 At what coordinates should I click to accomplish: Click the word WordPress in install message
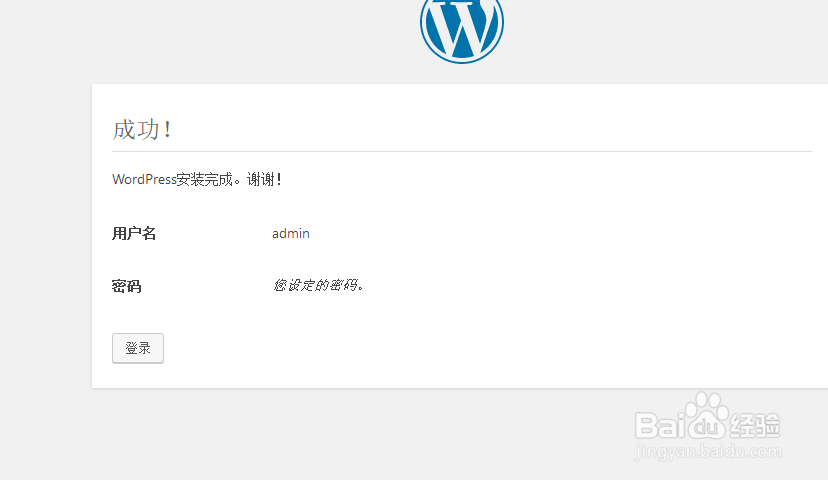(x=144, y=180)
